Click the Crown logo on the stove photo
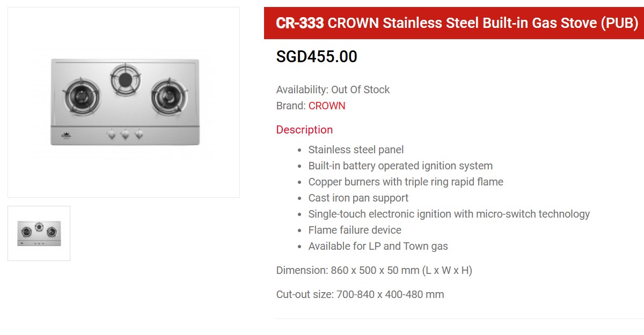644x335 pixels. coord(68,134)
